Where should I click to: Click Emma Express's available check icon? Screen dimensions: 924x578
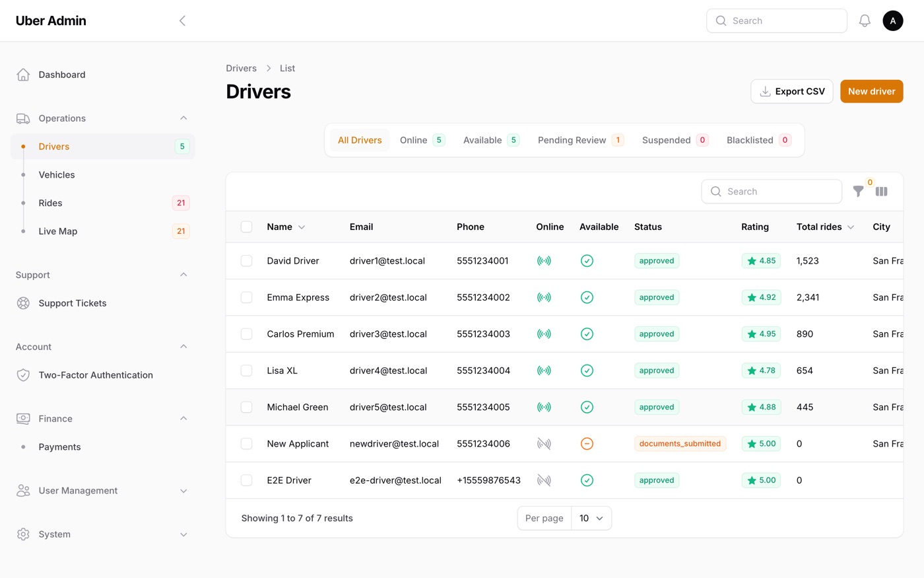tap(587, 297)
